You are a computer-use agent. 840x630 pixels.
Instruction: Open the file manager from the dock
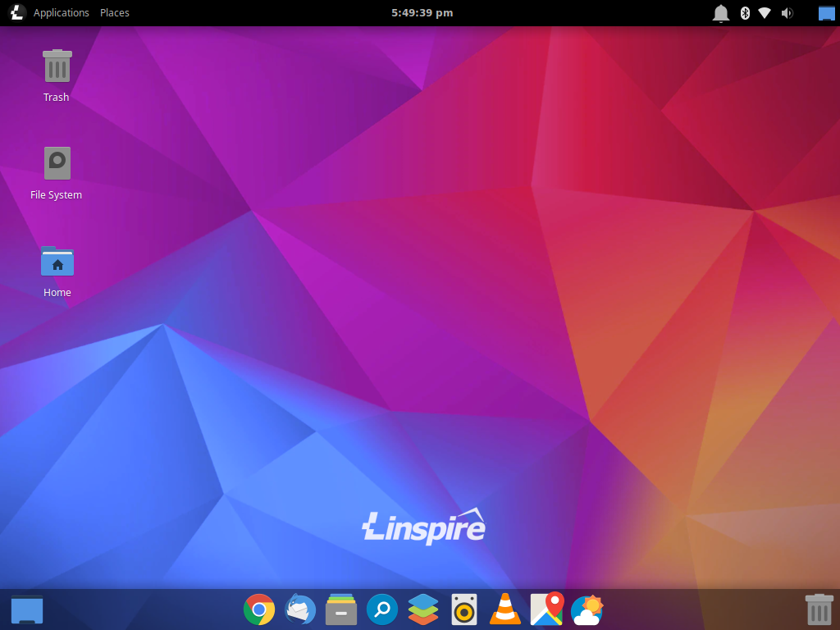pyautogui.click(x=341, y=609)
